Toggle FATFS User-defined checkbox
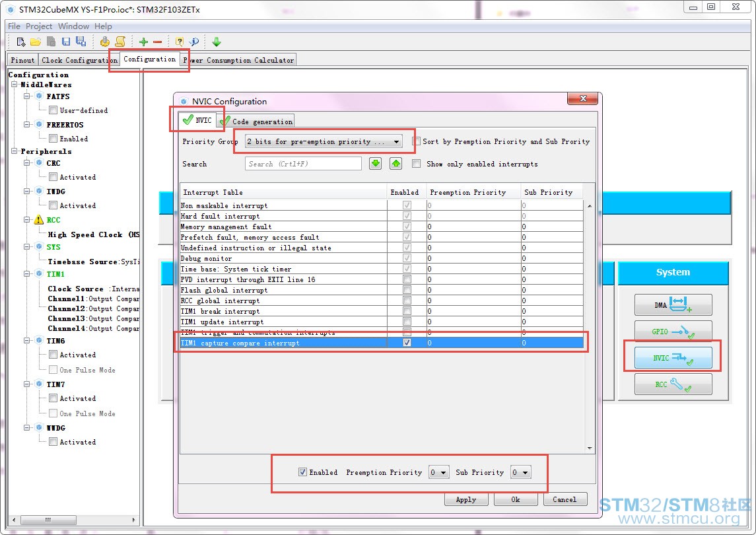756x535 pixels. click(53, 110)
